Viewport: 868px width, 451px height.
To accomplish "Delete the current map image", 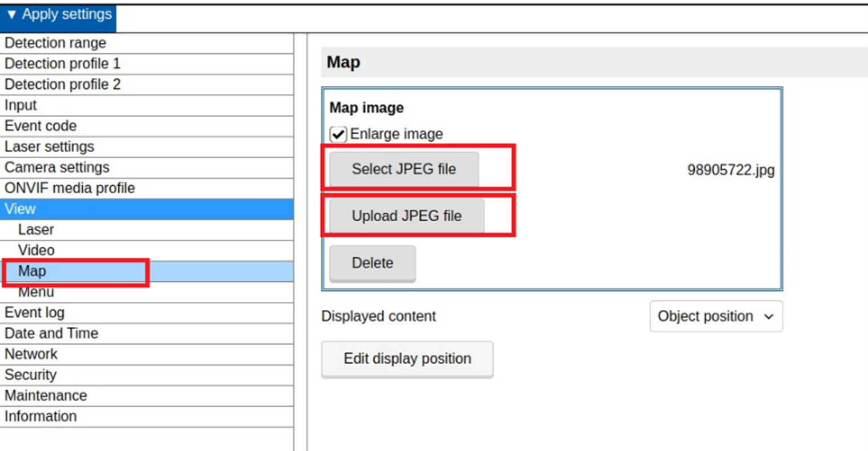I will point(372,263).
